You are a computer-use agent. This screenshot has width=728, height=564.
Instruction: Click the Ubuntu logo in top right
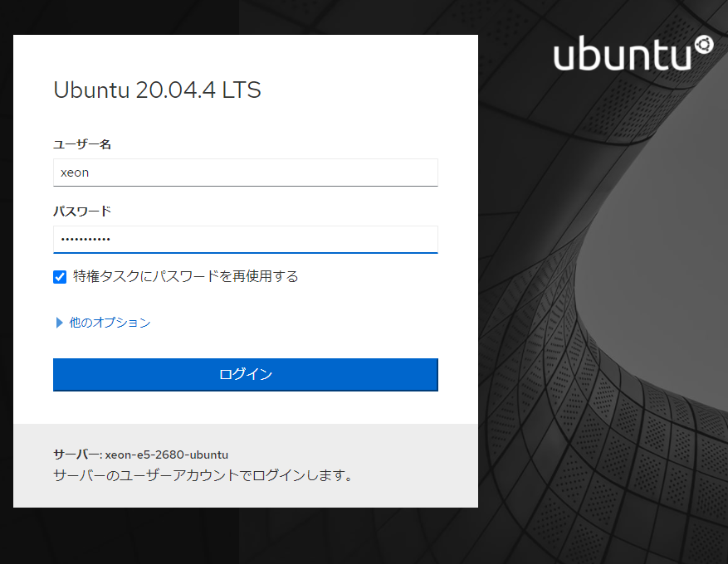[x=633, y=54]
